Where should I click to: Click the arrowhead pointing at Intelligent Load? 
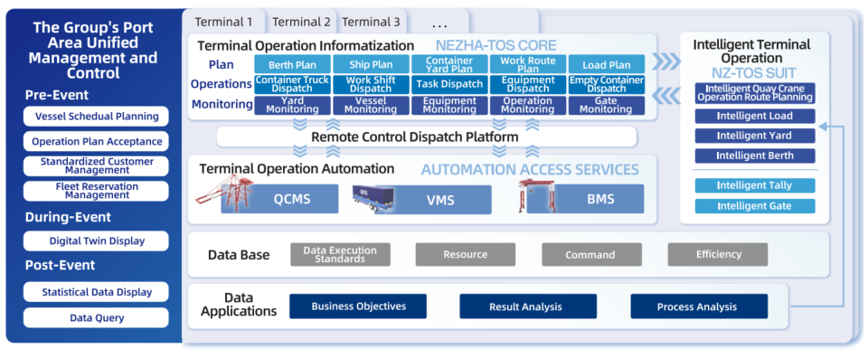coord(823,127)
